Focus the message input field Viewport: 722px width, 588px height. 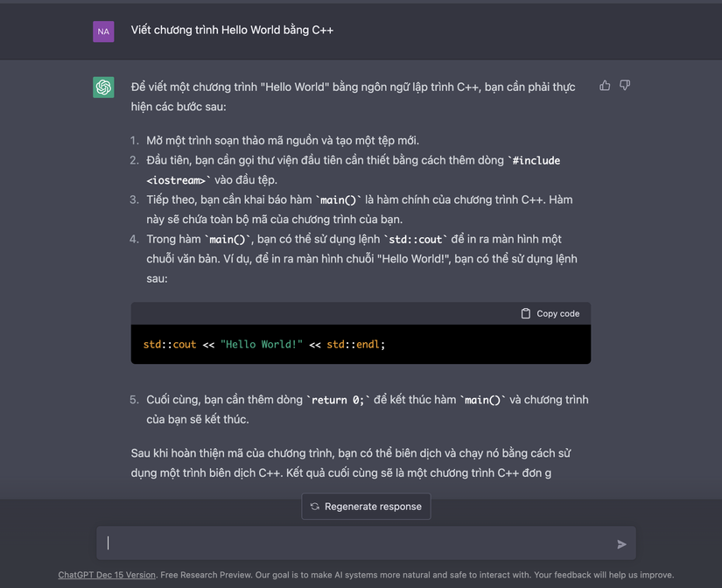point(359,543)
